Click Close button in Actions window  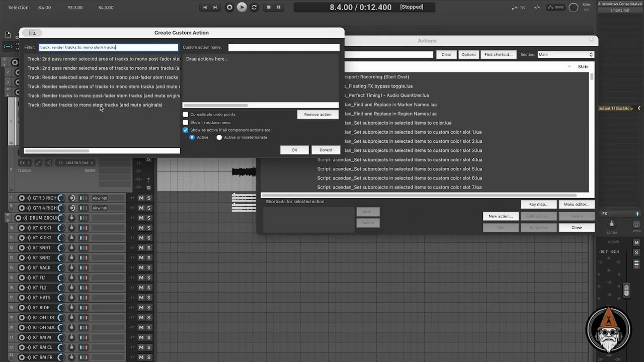point(577,228)
